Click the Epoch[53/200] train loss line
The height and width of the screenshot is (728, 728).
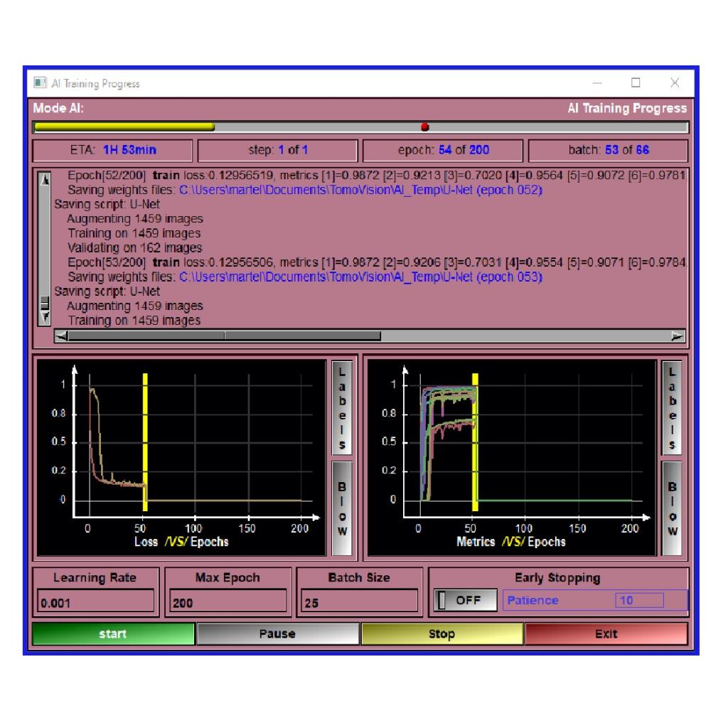coord(377,262)
